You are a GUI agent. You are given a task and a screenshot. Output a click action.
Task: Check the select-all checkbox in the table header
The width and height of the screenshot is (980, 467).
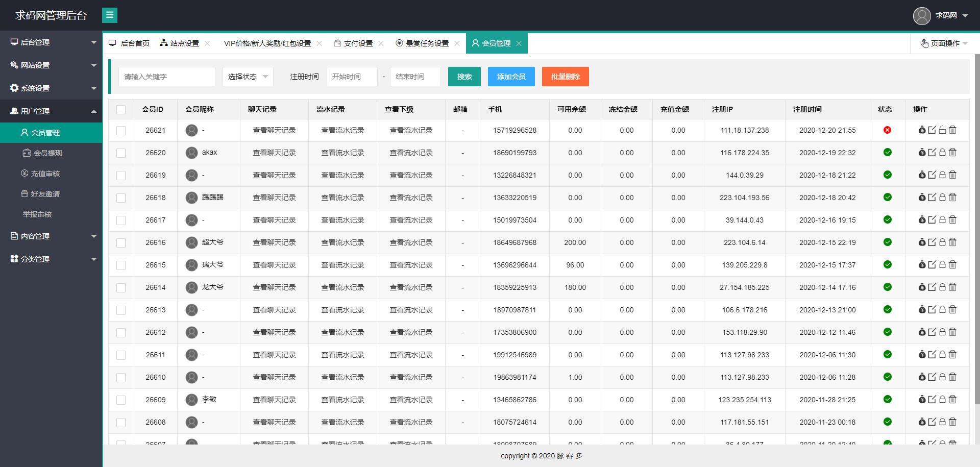121,109
